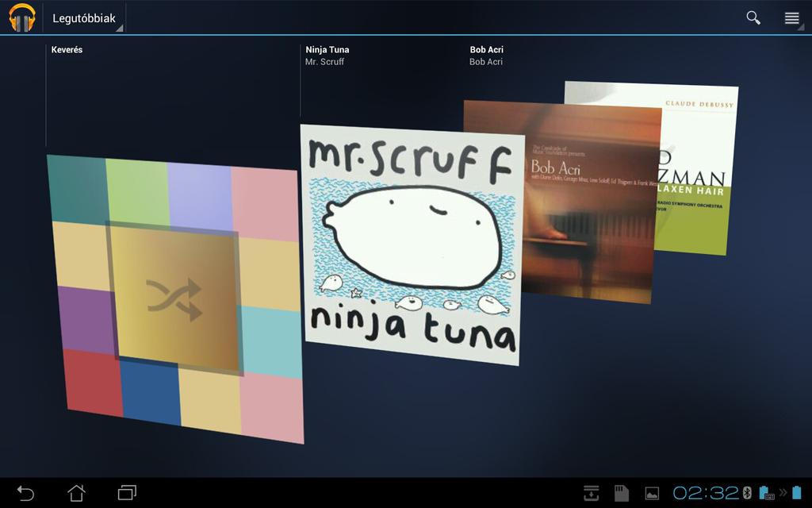The width and height of the screenshot is (812, 508).
Task: Open the download notification icon
Action: point(592,493)
